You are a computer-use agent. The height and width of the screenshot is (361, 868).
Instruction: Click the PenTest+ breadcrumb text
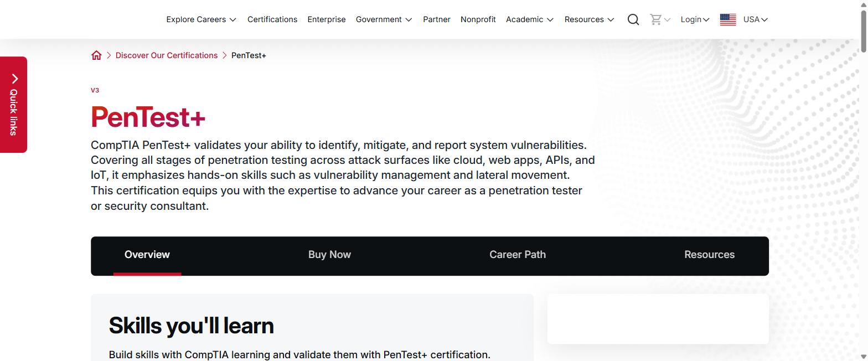point(249,55)
